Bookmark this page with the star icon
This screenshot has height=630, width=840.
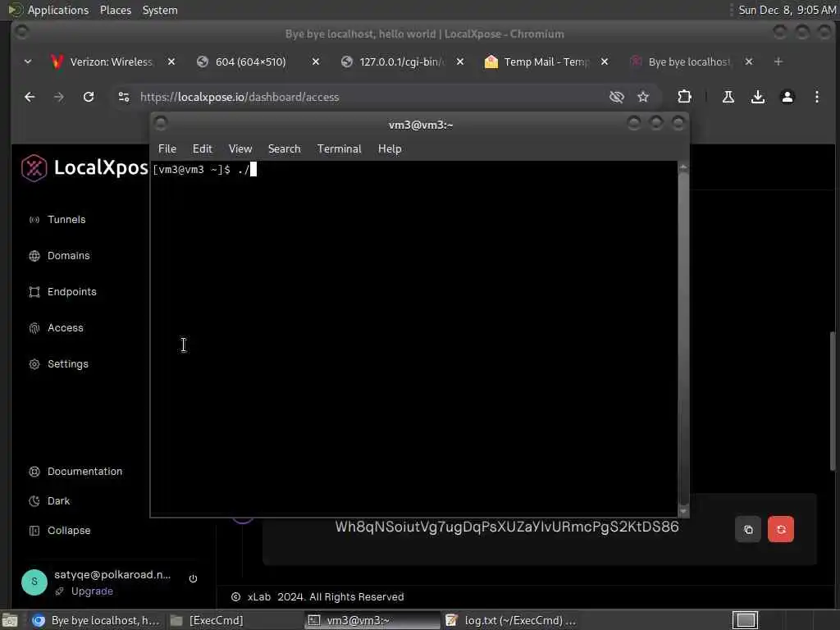click(643, 97)
